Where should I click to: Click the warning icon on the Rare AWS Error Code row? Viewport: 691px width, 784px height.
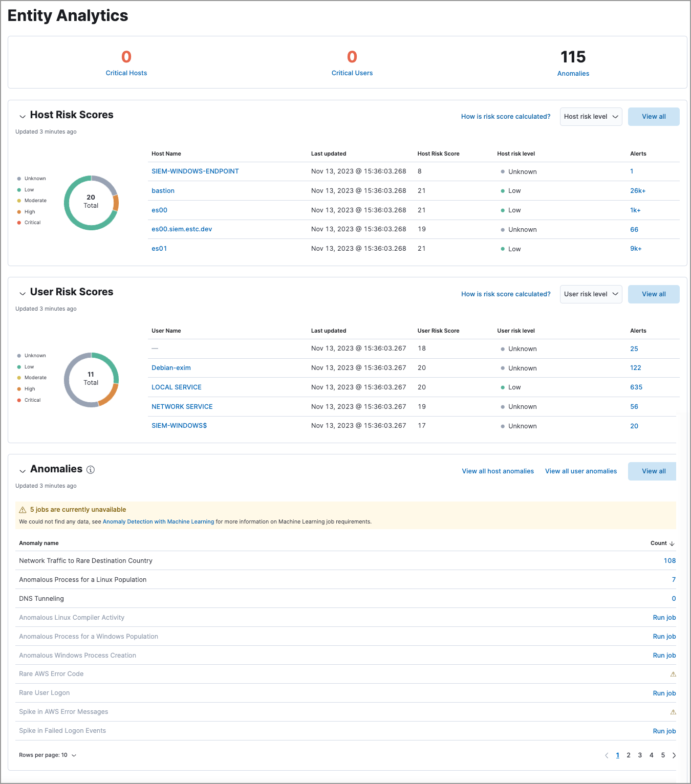tap(673, 674)
